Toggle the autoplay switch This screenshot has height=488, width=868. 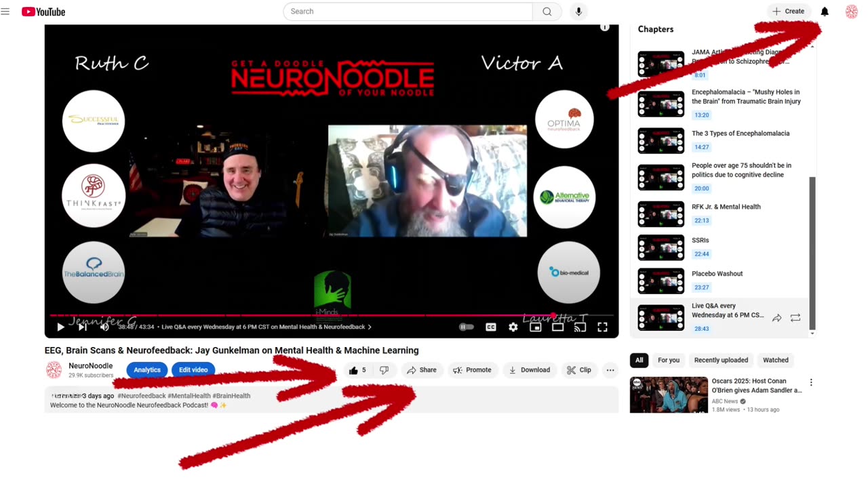tap(467, 327)
